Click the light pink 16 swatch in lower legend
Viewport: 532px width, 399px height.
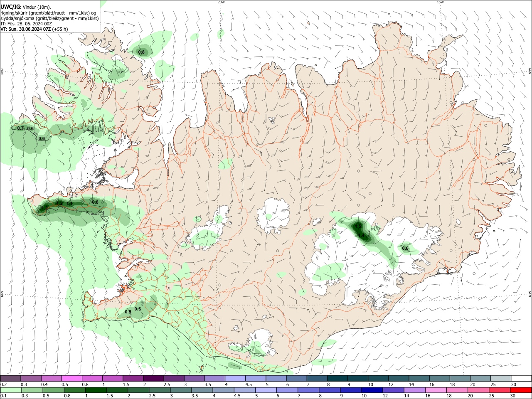[436, 390]
